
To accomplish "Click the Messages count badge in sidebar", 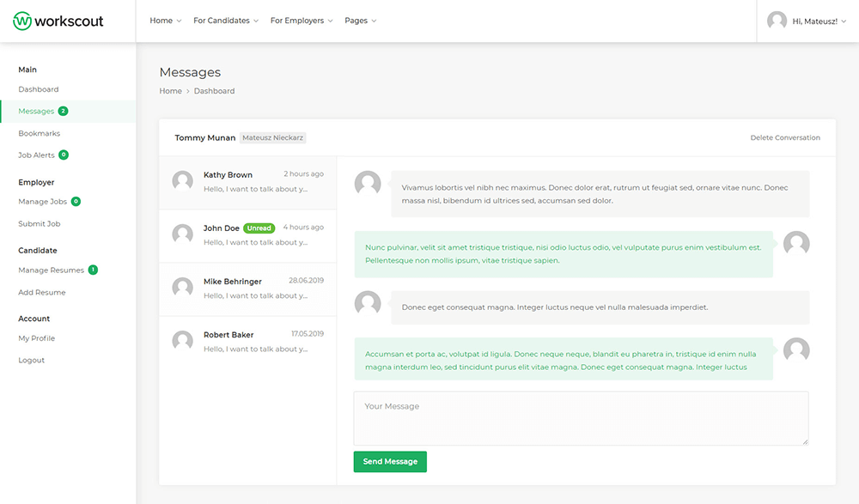I will coord(64,112).
